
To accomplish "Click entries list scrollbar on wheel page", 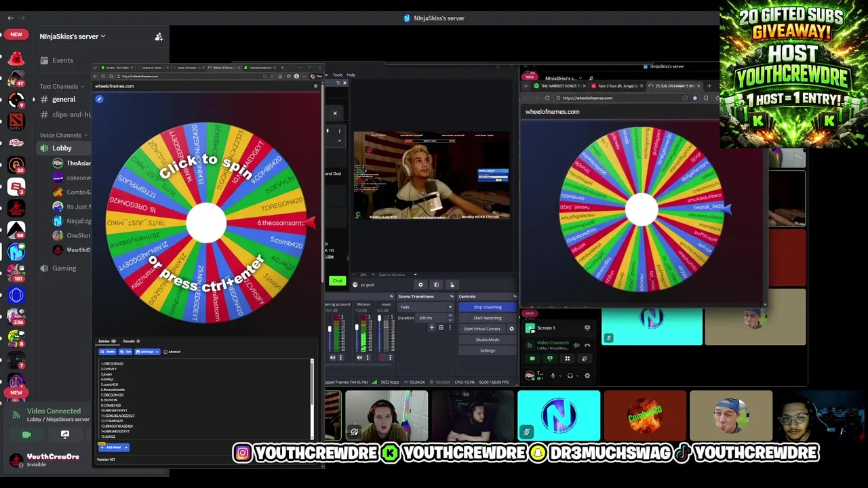I will click(x=313, y=399).
